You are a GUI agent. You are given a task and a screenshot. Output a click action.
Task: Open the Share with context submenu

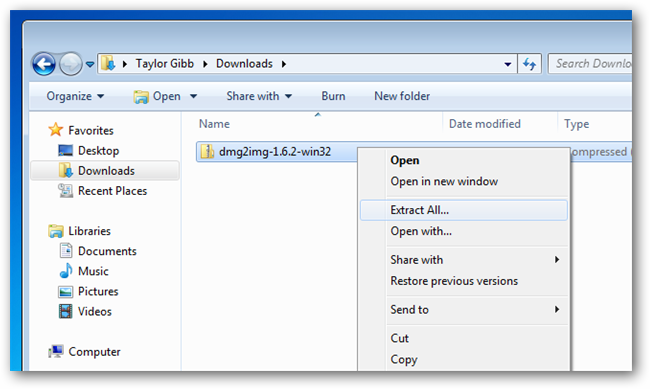click(x=463, y=260)
